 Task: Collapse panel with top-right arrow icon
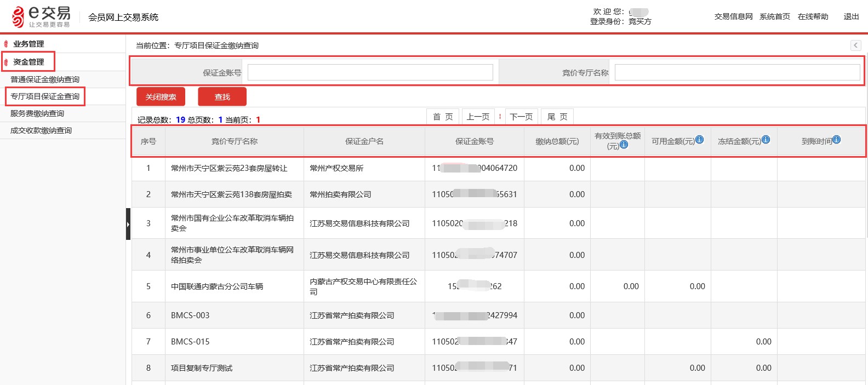coord(855,45)
